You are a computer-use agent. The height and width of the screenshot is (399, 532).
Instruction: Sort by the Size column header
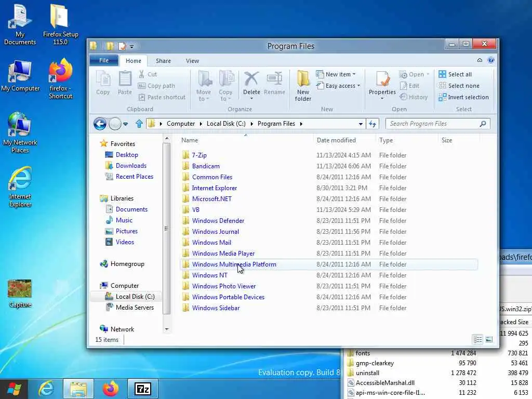[x=447, y=140]
